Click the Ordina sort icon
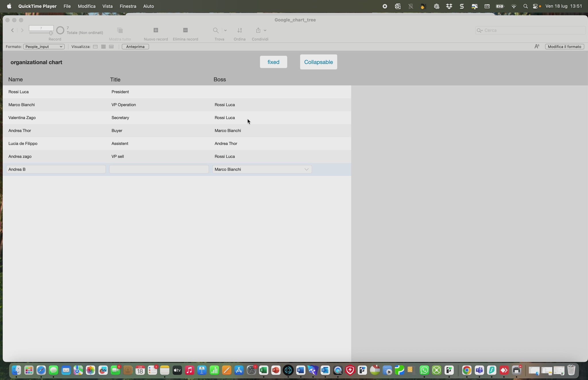 click(x=239, y=30)
